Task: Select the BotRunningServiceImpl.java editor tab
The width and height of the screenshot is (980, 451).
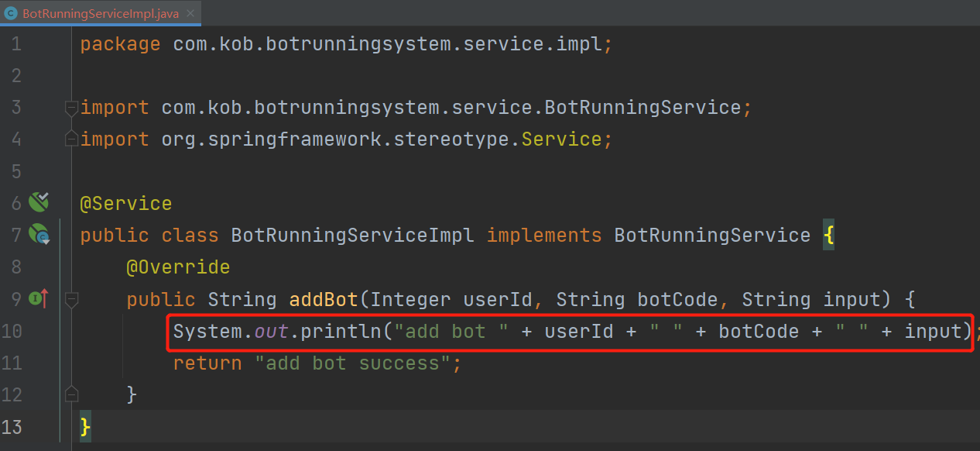Action: coord(101,14)
